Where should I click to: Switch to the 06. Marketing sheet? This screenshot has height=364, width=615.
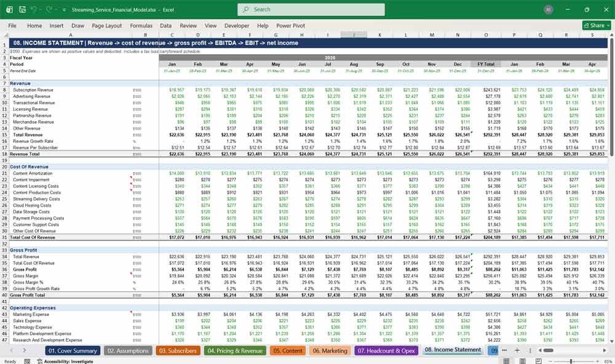pos(330,350)
